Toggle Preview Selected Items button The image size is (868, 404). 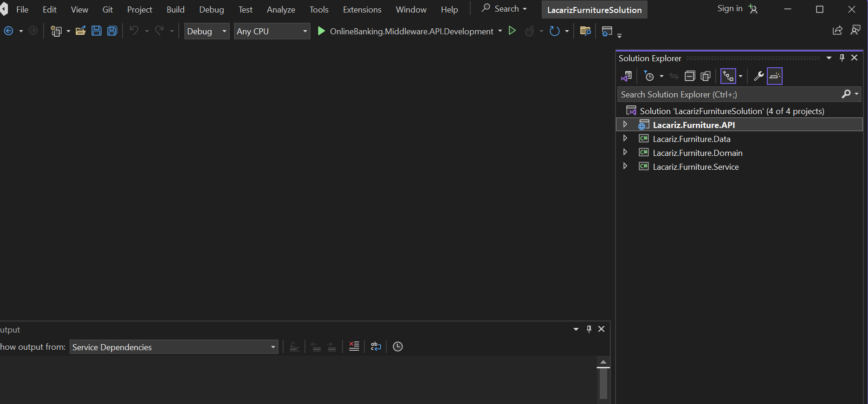(x=775, y=76)
